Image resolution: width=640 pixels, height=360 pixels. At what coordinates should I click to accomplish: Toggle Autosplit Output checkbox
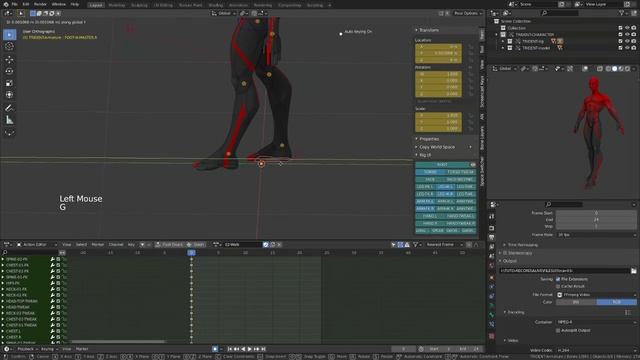coord(558,330)
